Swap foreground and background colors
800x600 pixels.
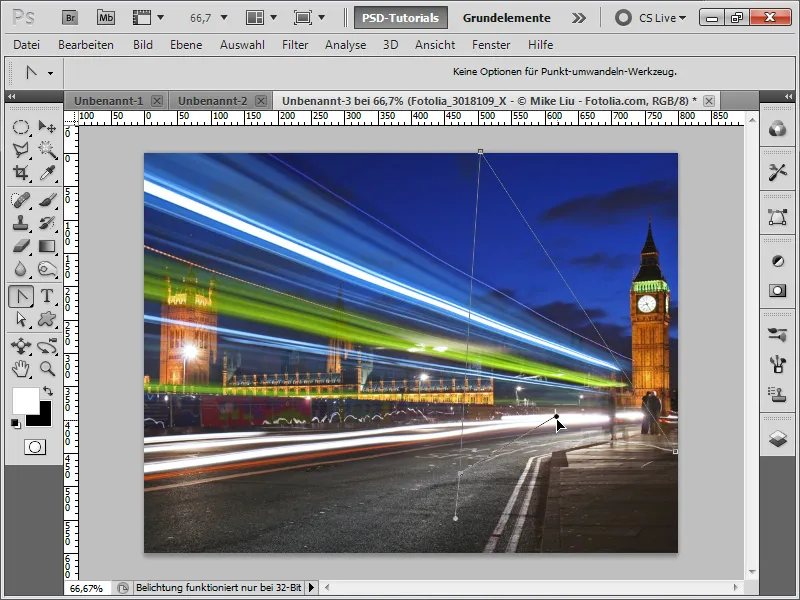click(48, 391)
